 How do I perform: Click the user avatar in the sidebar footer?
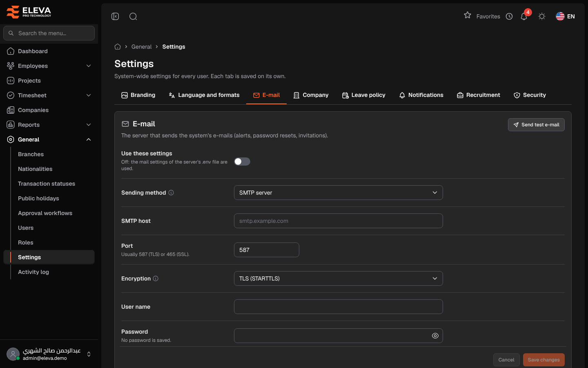pos(13,354)
